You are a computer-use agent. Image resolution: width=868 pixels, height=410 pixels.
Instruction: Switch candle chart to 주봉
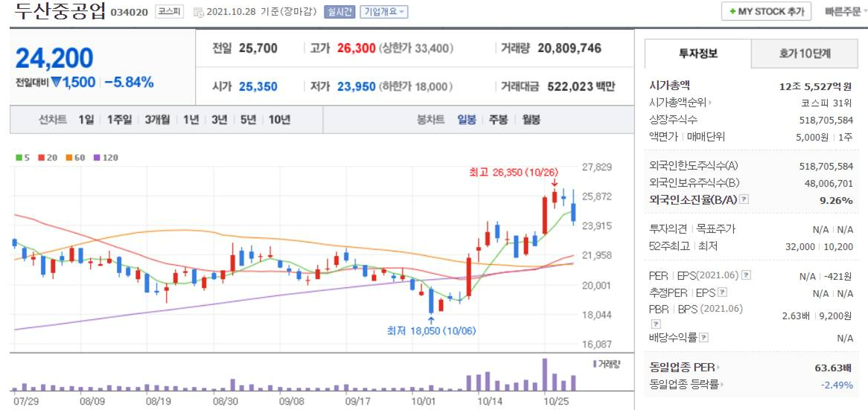[x=498, y=120]
